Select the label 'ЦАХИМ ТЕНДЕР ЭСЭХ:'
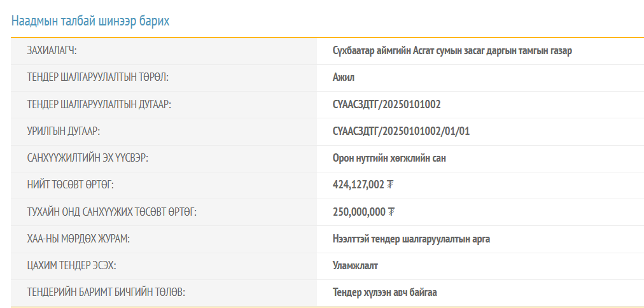Image resolution: width=644 pixels, height=308 pixels. pyautogui.click(x=71, y=266)
